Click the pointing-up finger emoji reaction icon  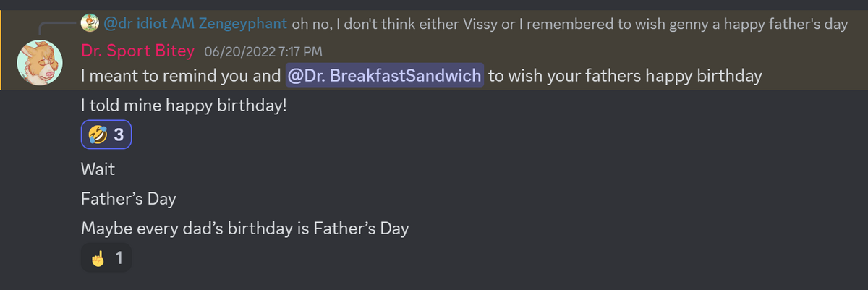coord(97,257)
